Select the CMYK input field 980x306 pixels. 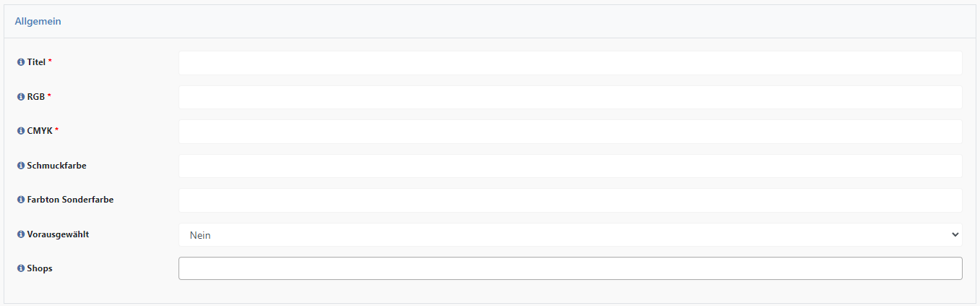pos(570,132)
